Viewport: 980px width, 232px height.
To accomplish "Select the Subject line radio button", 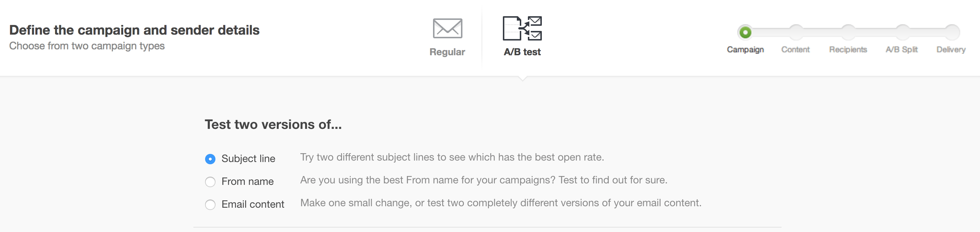I will click(x=210, y=159).
